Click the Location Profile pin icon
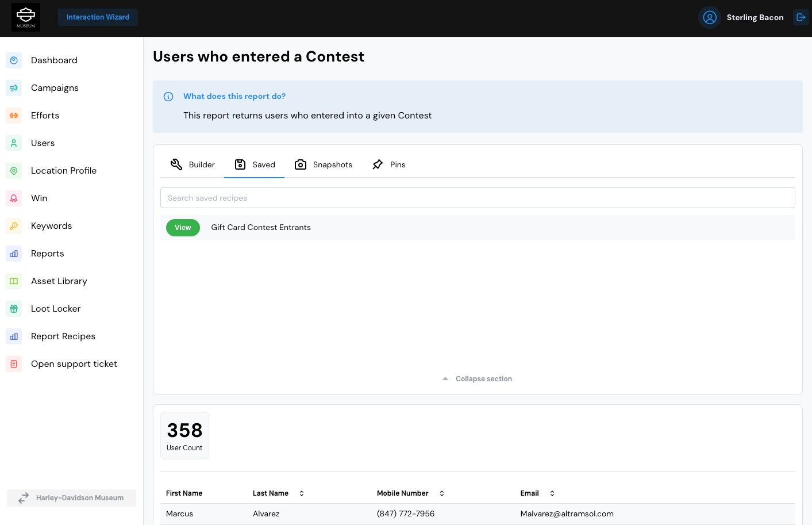Image resolution: width=812 pixels, height=525 pixels. coord(14,171)
